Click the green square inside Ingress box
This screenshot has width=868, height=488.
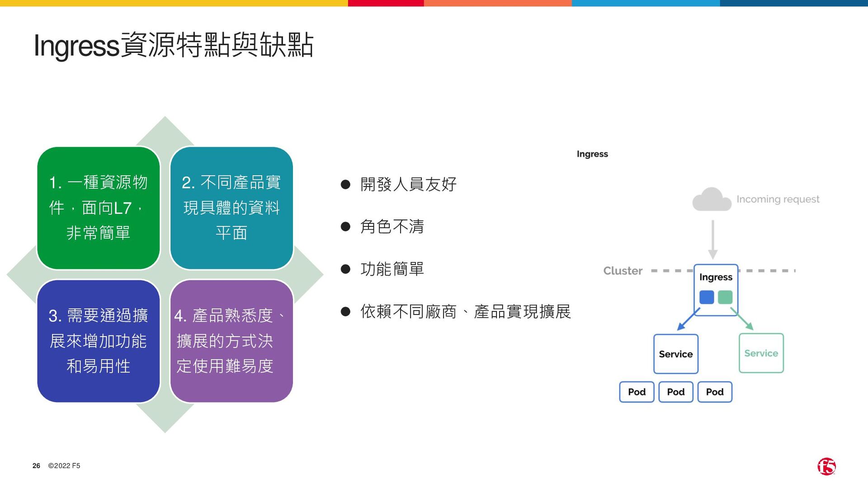(725, 297)
